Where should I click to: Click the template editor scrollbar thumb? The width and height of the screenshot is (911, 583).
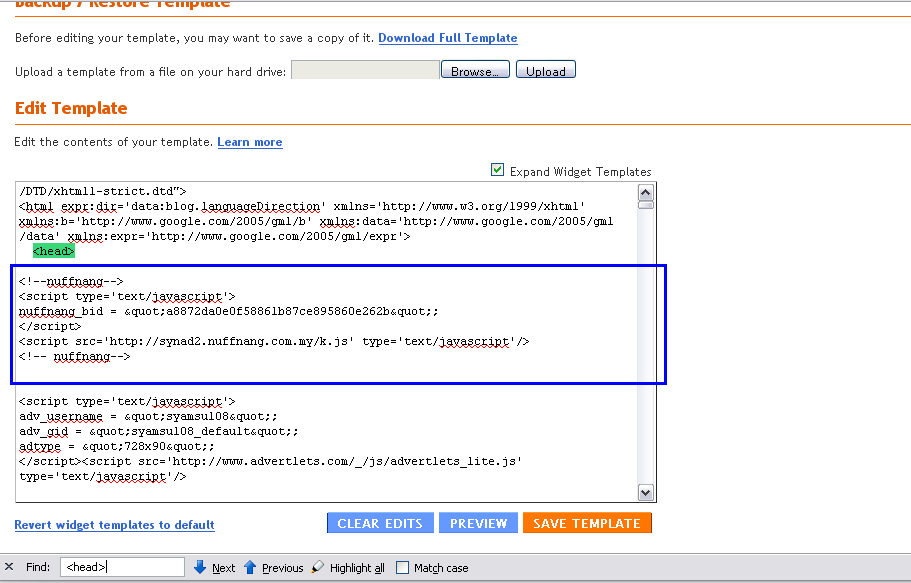pos(645,205)
